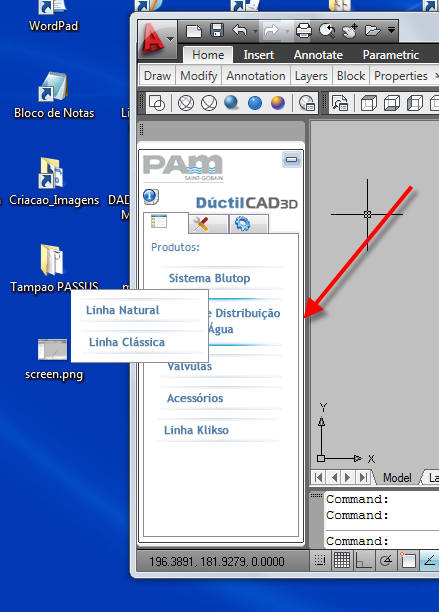
Task: Select the 3D wireframe sphere visual style icon
Action: coord(186,103)
